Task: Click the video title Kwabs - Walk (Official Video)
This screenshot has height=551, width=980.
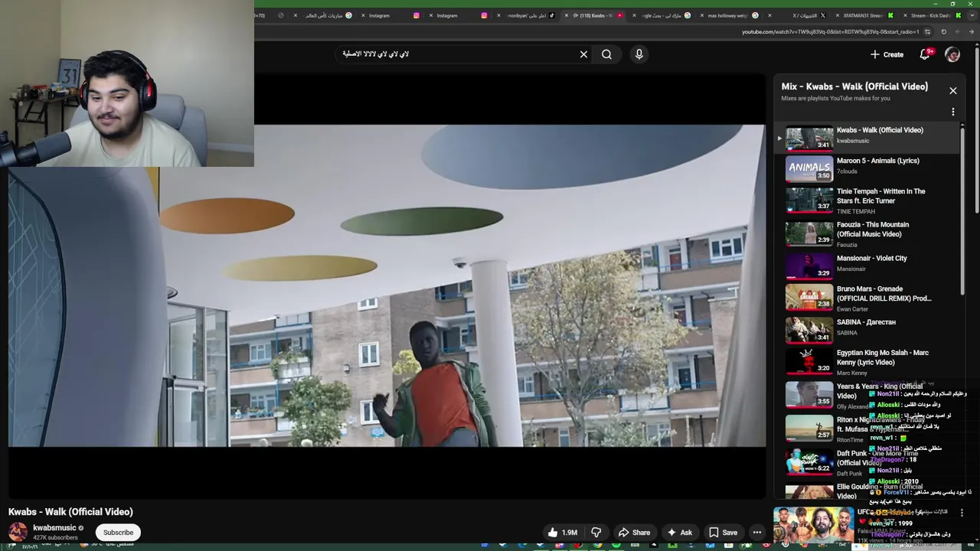Action: click(70, 512)
